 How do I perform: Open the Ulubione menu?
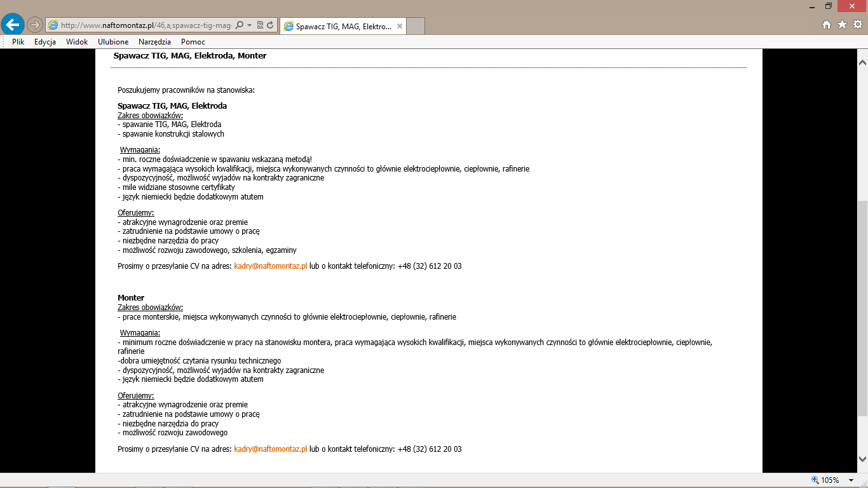click(x=113, y=42)
